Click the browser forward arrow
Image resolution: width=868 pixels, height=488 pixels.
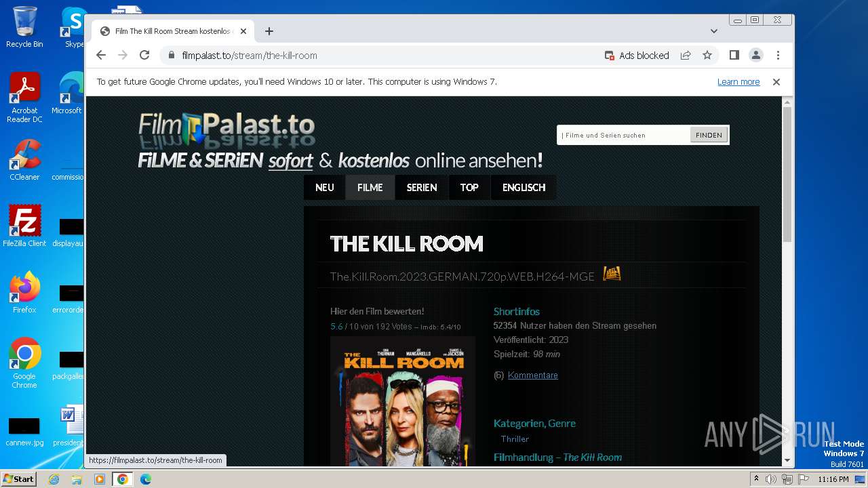tap(123, 56)
